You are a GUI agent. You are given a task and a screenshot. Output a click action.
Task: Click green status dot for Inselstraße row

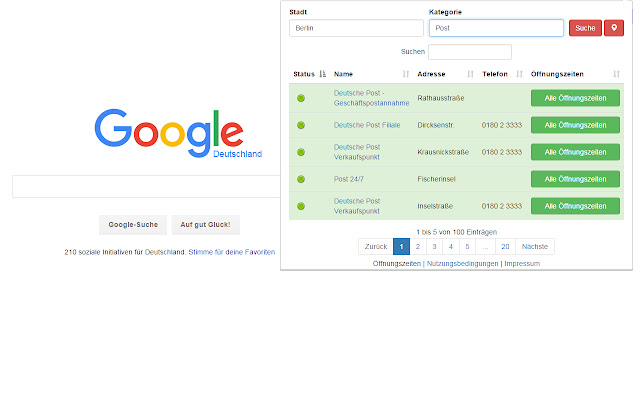pyautogui.click(x=301, y=206)
